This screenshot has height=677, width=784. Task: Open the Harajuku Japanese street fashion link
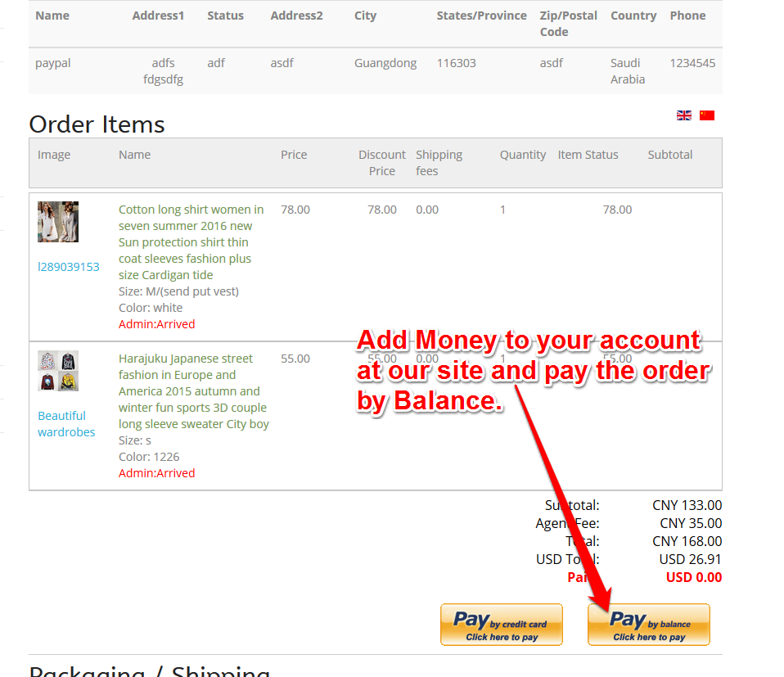pyautogui.click(x=194, y=391)
